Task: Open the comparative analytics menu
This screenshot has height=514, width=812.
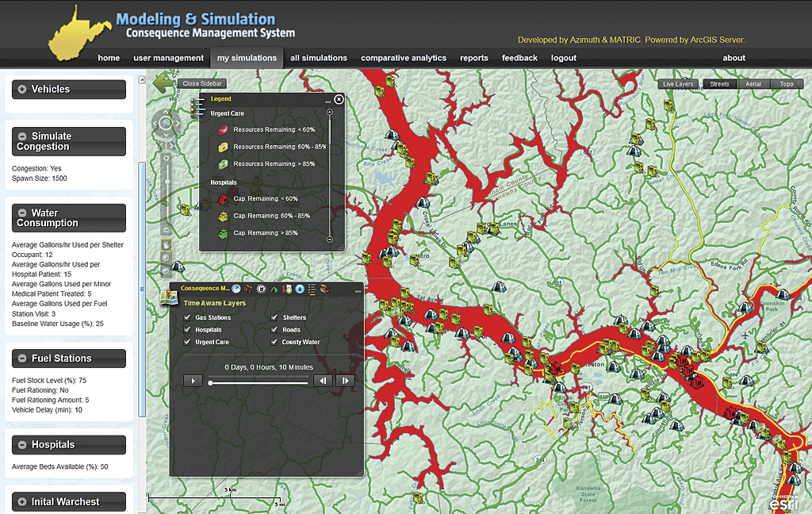Action: [x=403, y=58]
